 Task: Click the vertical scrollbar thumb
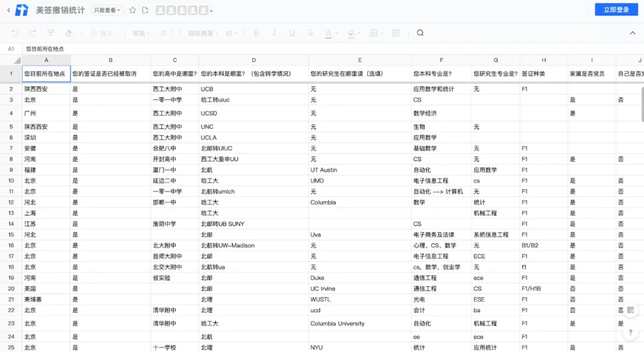click(642, 103)
